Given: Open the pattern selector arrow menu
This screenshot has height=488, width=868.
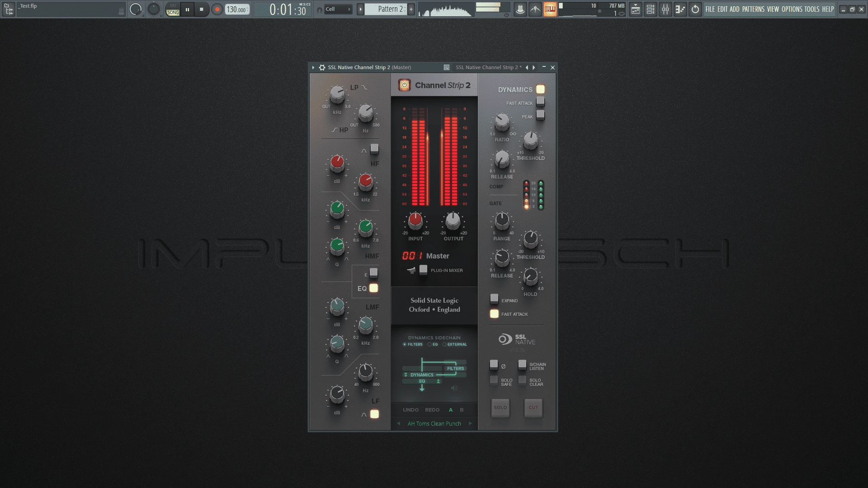Looking at the screenshot, I should pos(360,9).
